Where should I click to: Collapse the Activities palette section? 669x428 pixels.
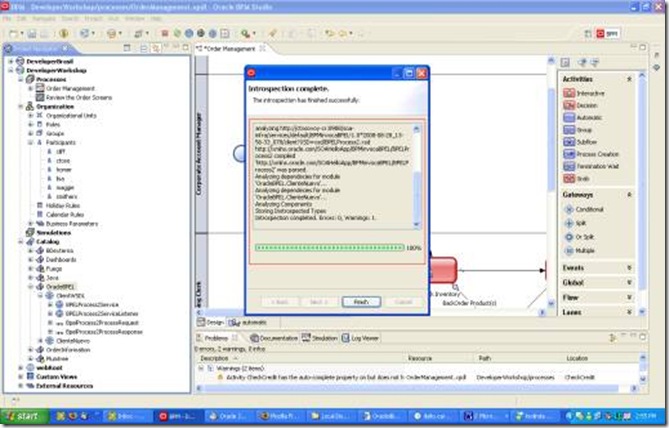[x=629, y=79]
